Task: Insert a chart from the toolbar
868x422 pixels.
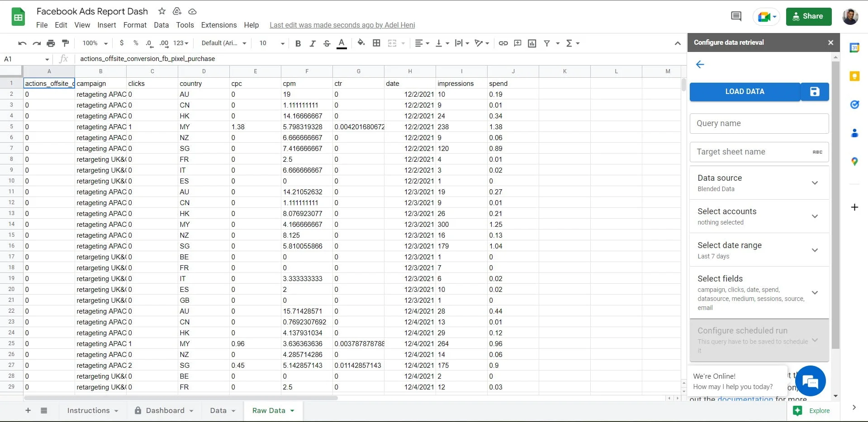Action: point(531,43)
